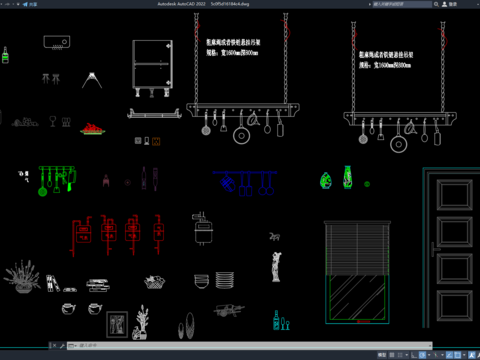This screenshot has width=480, height=360.
Task: Click the command line input field
Action: pos(249,346)
